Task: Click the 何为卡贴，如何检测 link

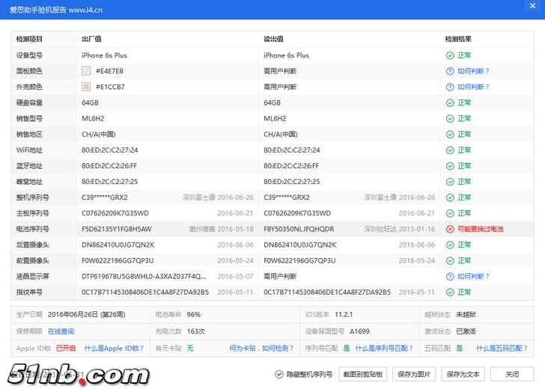Action: 261,348
